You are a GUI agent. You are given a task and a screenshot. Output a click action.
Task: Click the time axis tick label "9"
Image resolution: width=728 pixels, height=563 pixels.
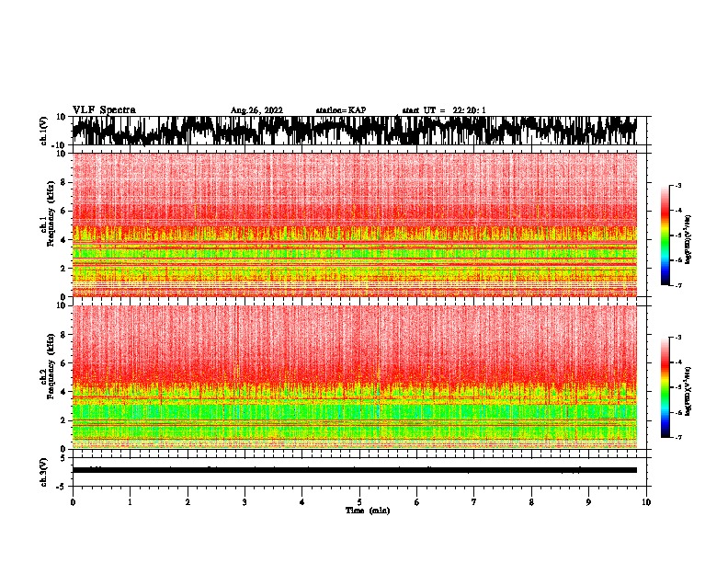[x=588, y=502]
